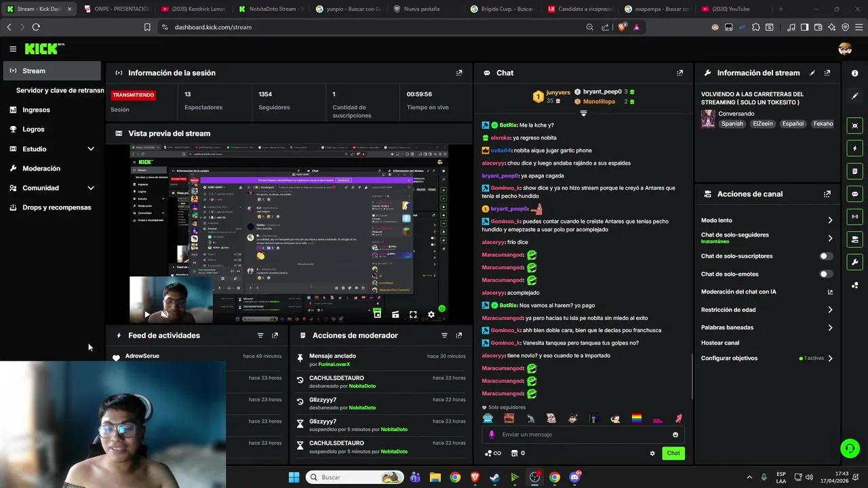Open the green support headset button

tap(850, 448)
